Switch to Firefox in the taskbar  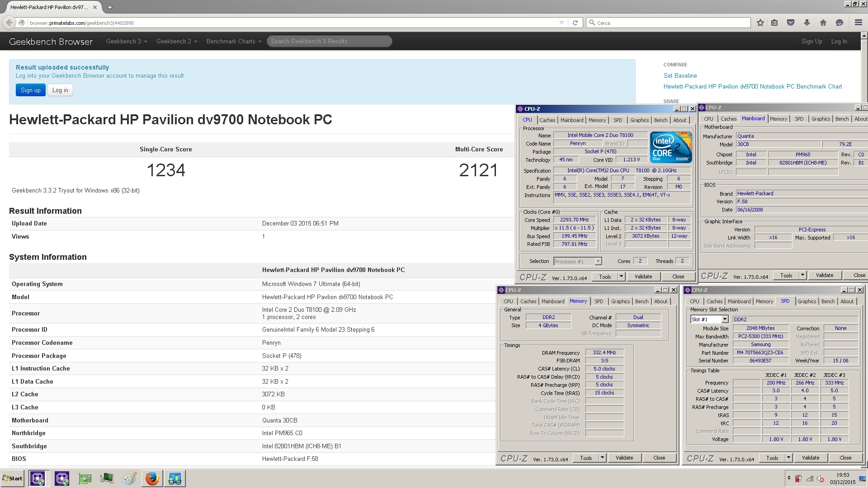click(x=152, y=478)
